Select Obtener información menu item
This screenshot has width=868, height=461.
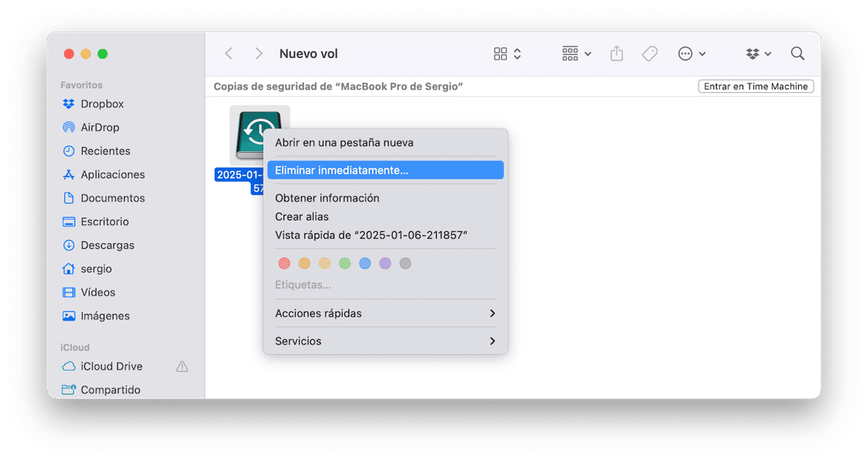click(x=327, y=198)
